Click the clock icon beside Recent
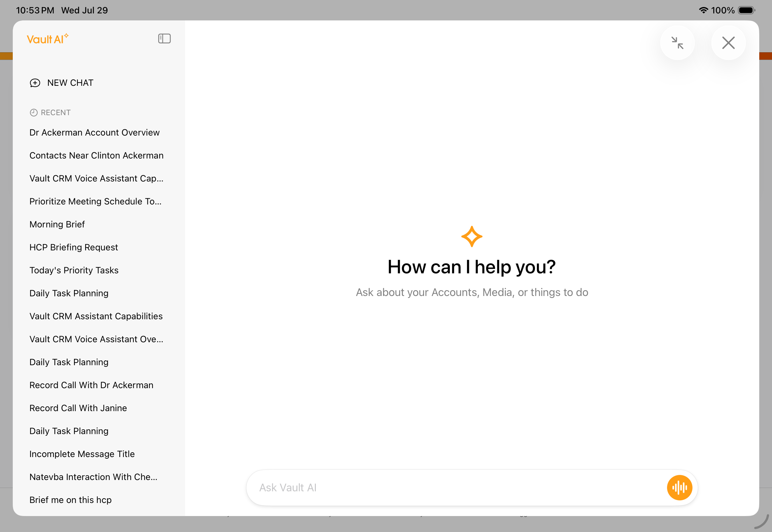This screenshot has height=532, width=772. 34,113
